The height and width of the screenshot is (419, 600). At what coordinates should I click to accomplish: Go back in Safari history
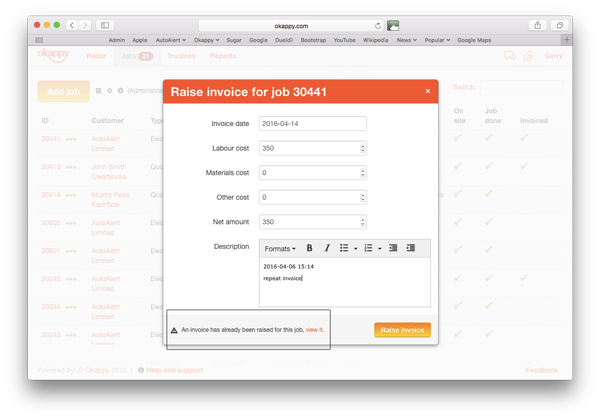[72, 25]
